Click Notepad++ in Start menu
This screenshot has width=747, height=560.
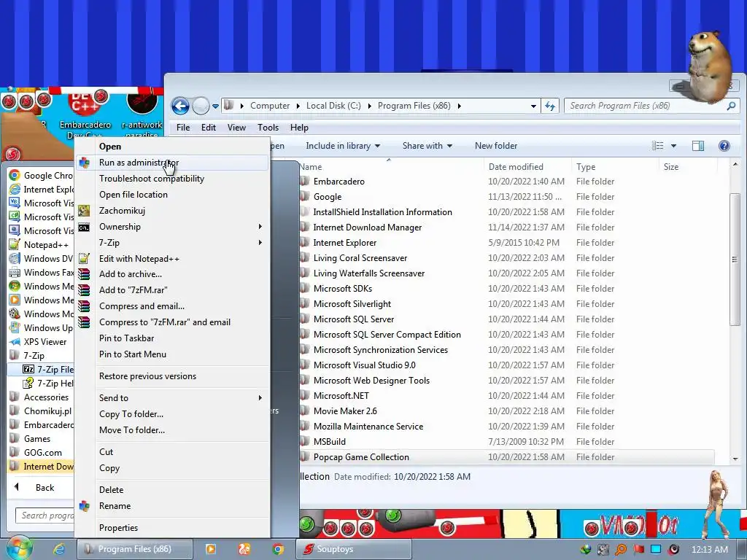(39, 245)
